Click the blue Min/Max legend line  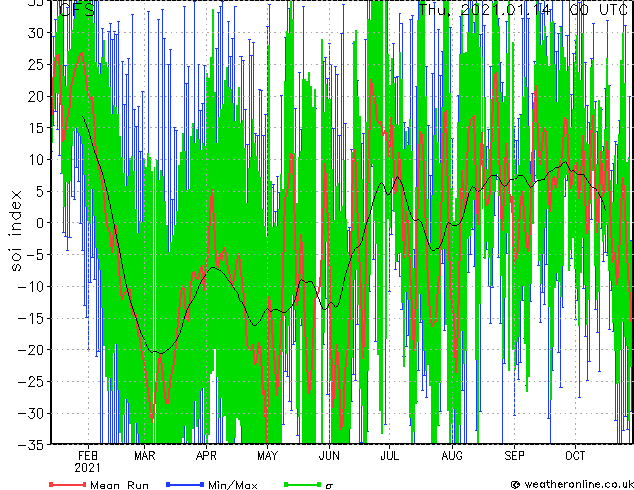pos(185,484)
